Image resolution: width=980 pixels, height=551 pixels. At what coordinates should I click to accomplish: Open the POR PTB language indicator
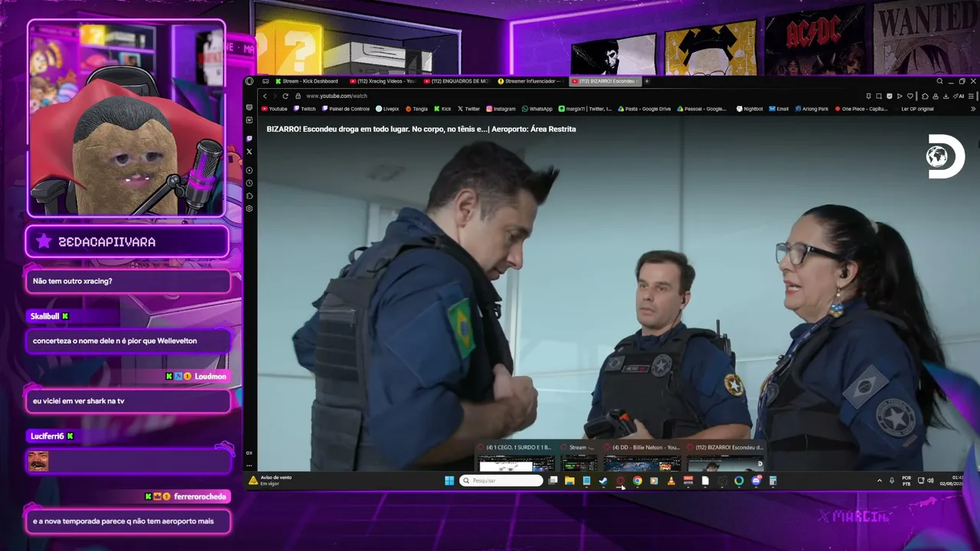coord(906,481)
